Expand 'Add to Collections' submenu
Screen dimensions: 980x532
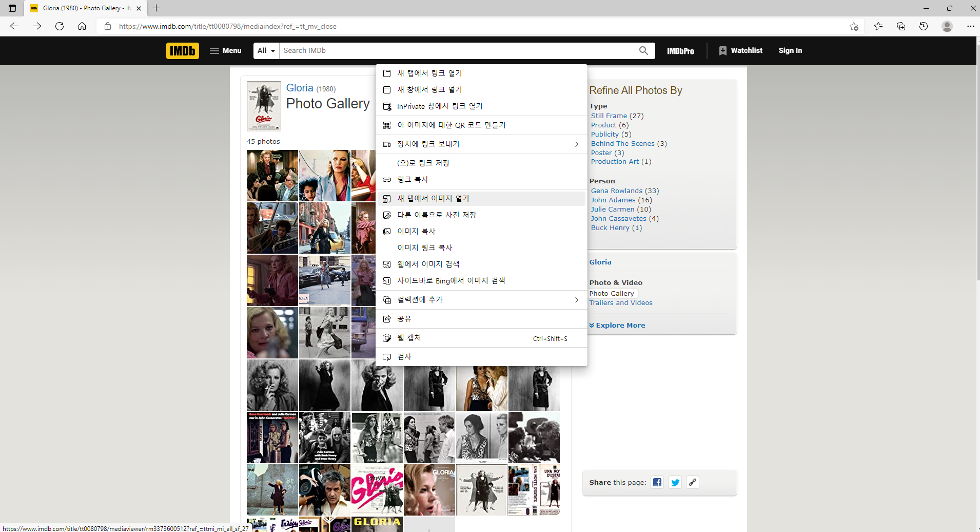click(481, 300)
